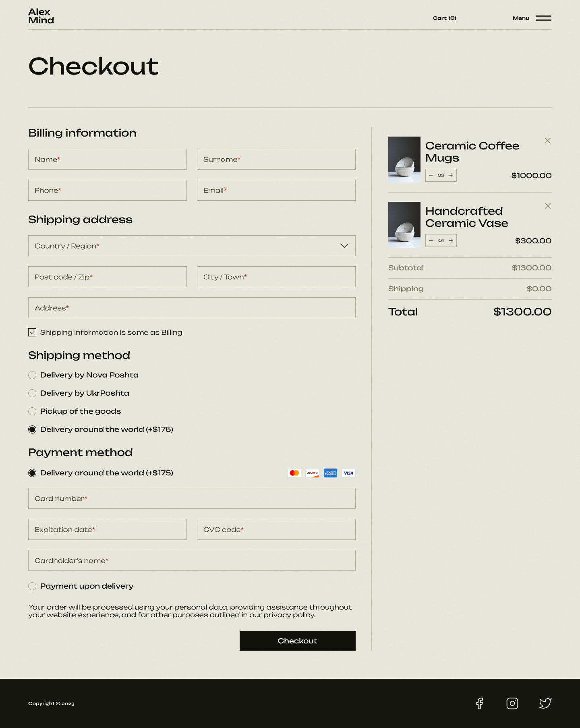The image size is (580, 728).
Task: Open the Instagram icon in footer
Action: (x=512, y=703)
